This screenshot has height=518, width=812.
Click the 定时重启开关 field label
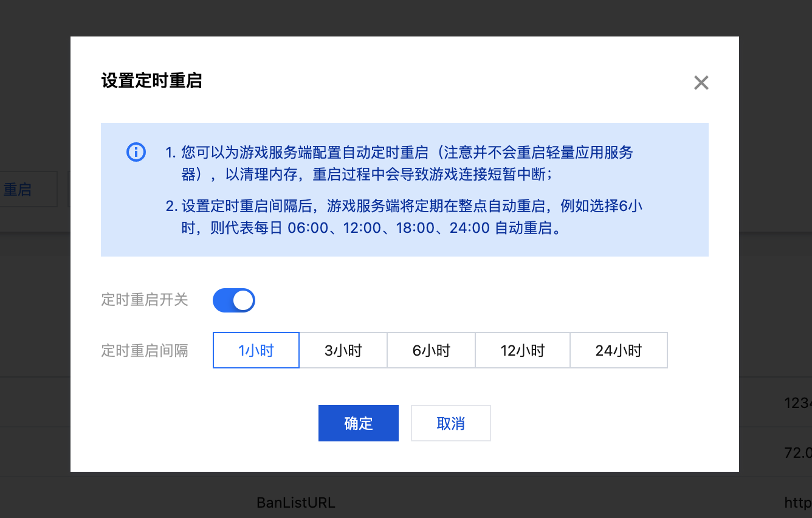[144, 300]
